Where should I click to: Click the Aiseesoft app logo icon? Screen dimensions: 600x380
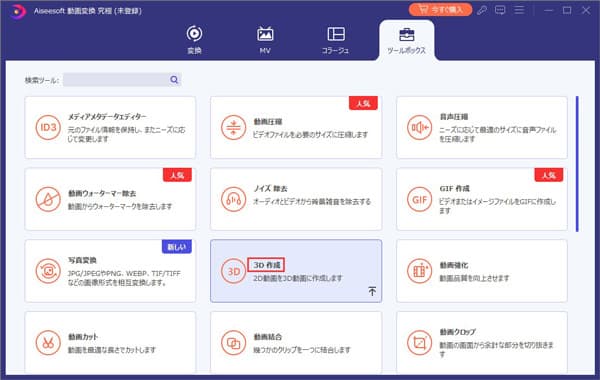(18, 11)
